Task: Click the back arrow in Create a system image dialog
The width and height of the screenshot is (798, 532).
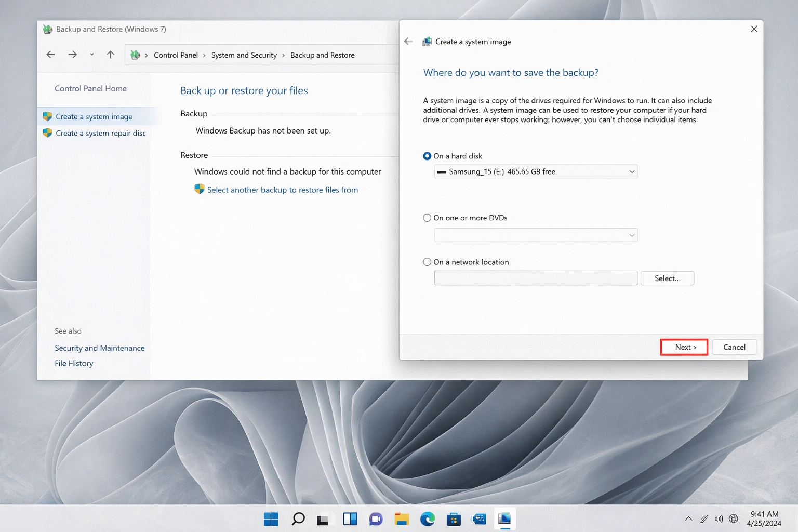Action: (408, 41)
